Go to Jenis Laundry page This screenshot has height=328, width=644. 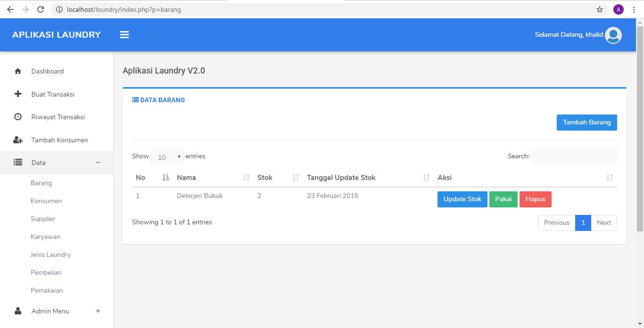(x=50, y=254)
